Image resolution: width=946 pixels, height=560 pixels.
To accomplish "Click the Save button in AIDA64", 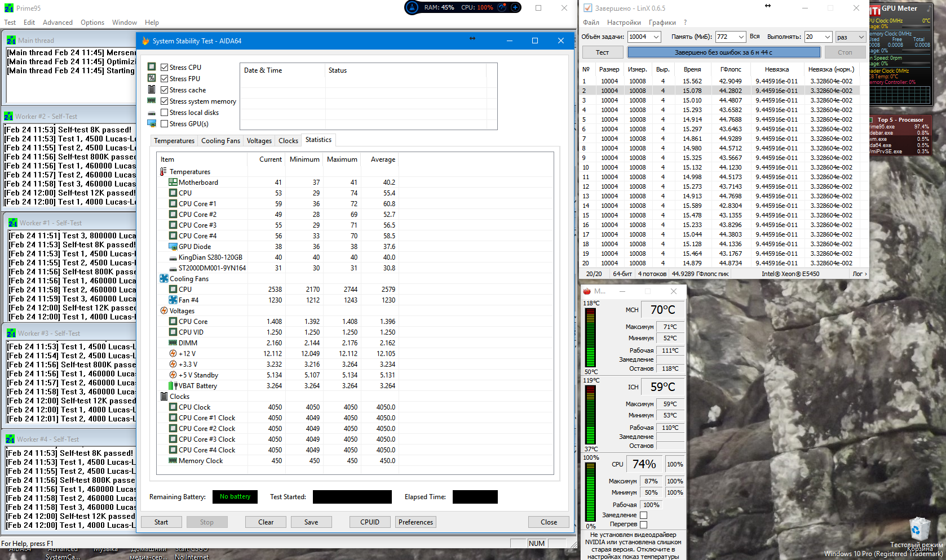I will (x=311, y=522).
